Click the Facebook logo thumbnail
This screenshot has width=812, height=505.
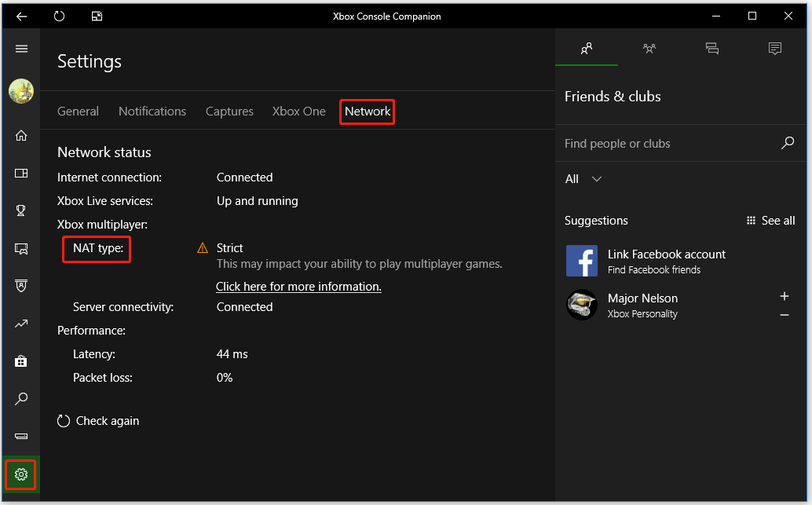(x=582, y=261)
